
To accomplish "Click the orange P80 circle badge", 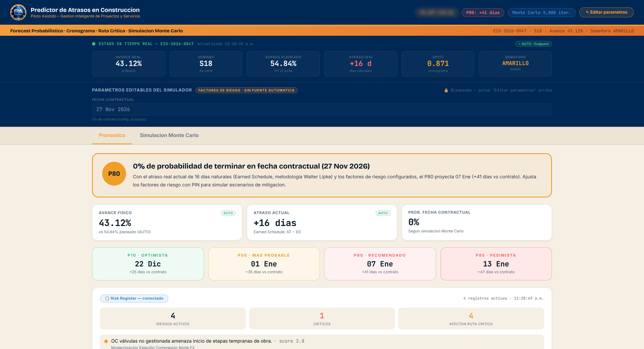I will (114, 174).
